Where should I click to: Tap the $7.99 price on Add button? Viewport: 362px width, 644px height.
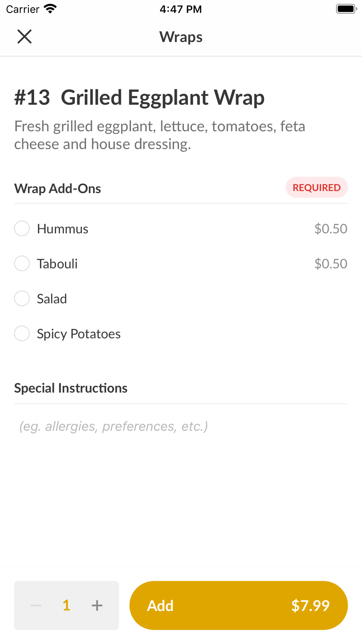pyautogui.click(x=310, y=605)
